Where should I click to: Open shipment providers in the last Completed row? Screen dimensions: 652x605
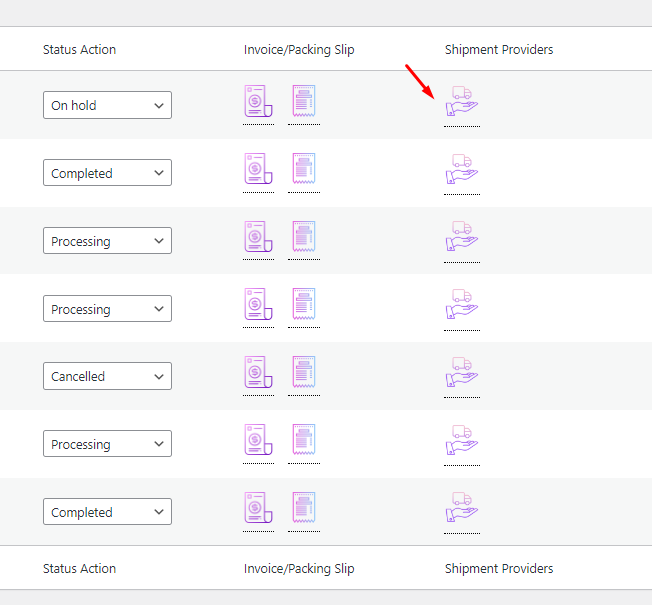pos(462,508)
